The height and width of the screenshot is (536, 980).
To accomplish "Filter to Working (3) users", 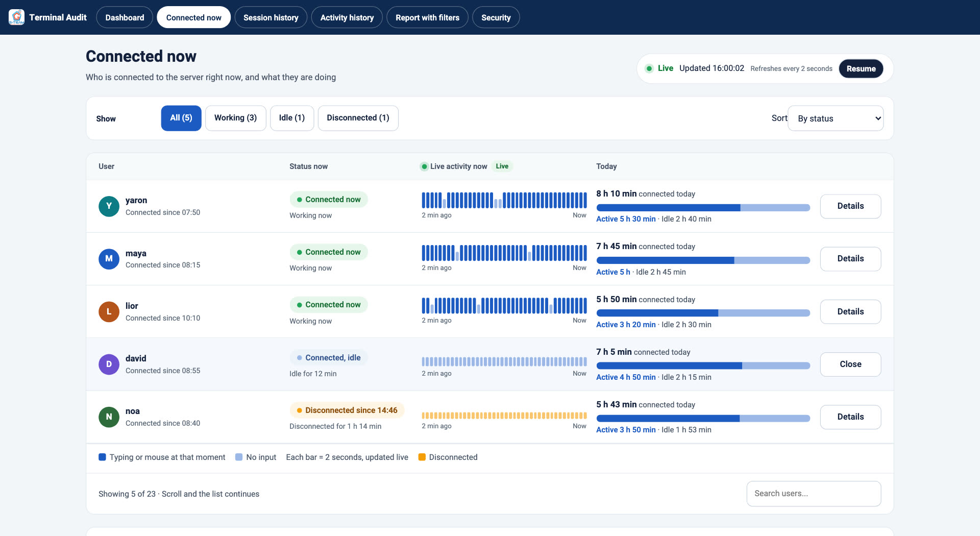I will coord(235,118).
